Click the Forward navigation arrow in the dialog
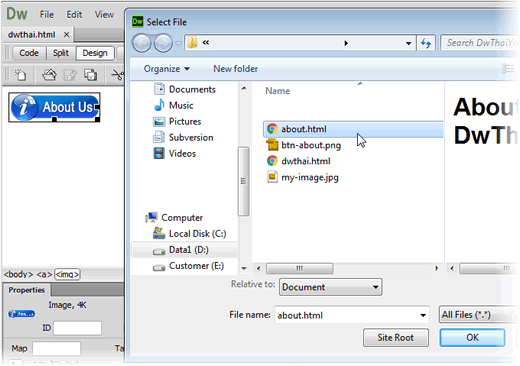The height and width of the screenshot is (366, 520). pos(163,43)
